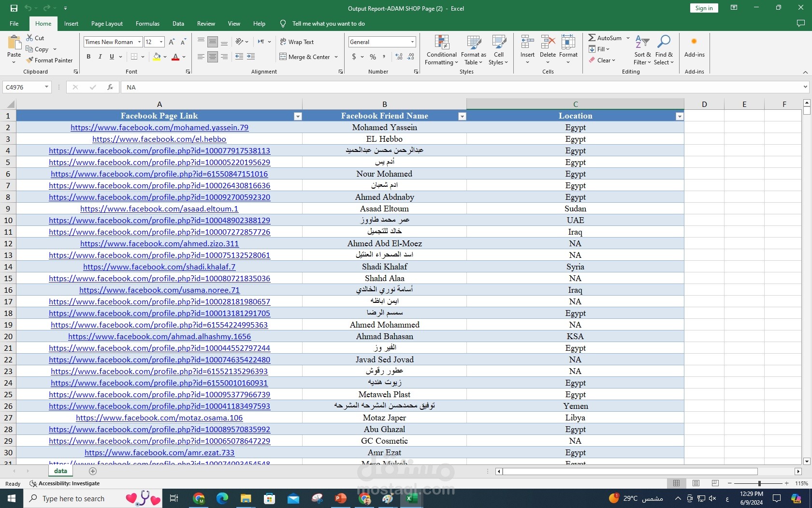This screenshot has width=812, height=508.
Task: Toggle Center horizontal alignment
Action: pyautogui.click(x=213, y=57)
